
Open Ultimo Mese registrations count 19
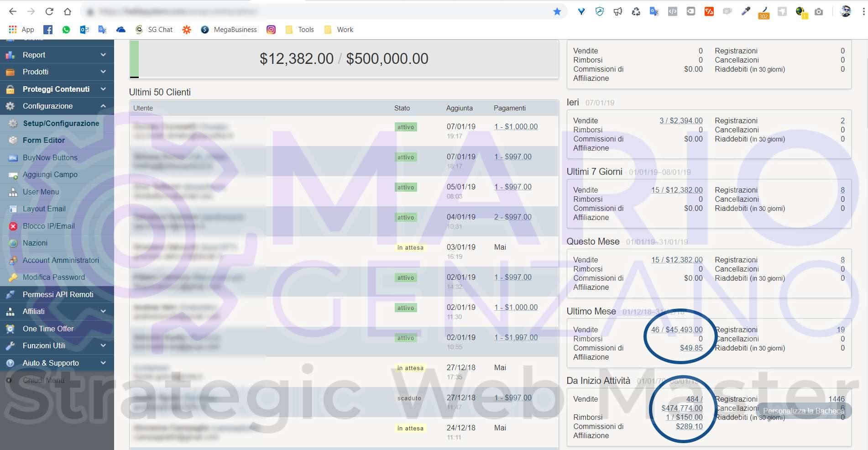tap(841, 330)
